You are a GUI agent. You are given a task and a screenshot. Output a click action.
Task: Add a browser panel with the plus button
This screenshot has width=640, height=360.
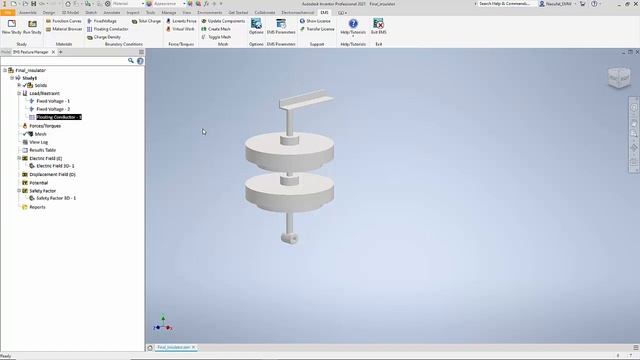(60, 52)
